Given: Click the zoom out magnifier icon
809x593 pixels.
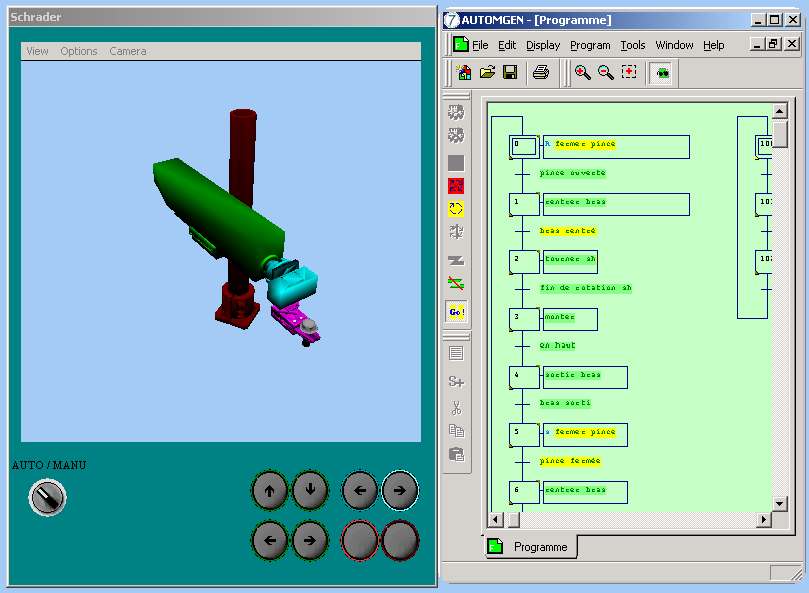Looking at the screenshot, I should [605, 72].
